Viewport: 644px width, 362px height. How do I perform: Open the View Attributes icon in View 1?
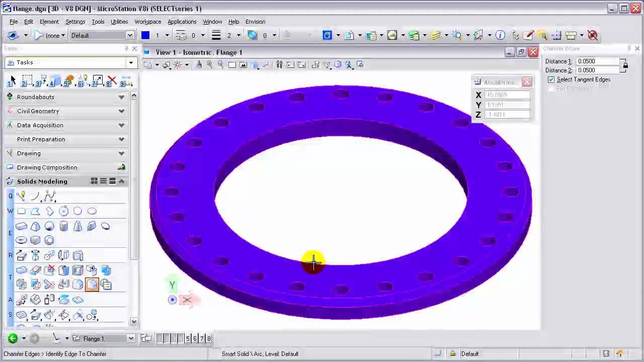[148, 64]
